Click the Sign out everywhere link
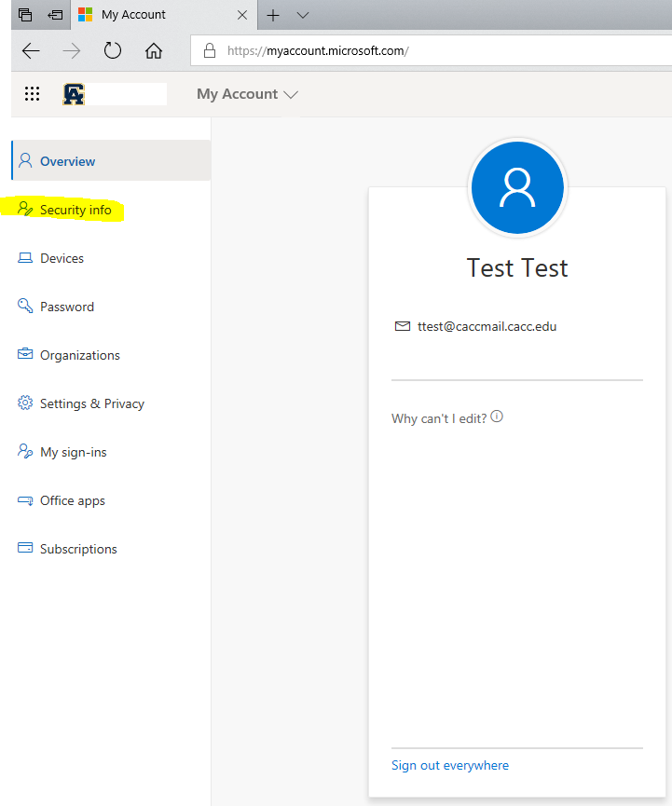The image size is (672, 806). tap(450, 765)
